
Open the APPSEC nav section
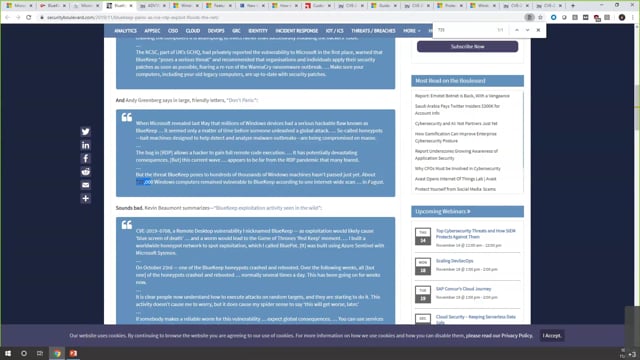click(x=152, y=31)
